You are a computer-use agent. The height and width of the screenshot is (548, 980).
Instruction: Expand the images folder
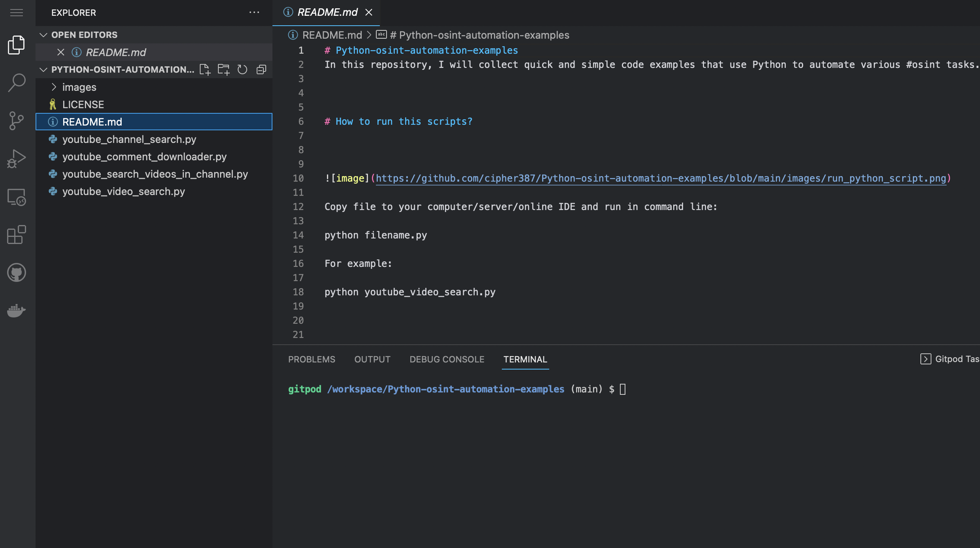point(154,87)
